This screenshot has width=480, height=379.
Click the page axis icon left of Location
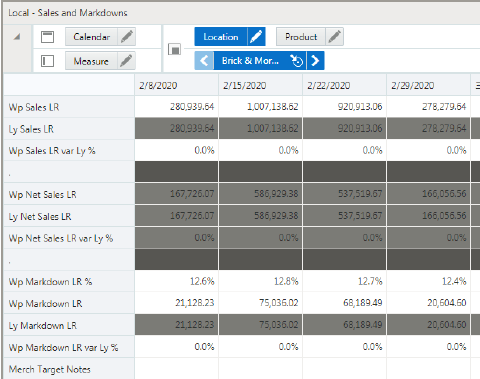coord(174,49)
